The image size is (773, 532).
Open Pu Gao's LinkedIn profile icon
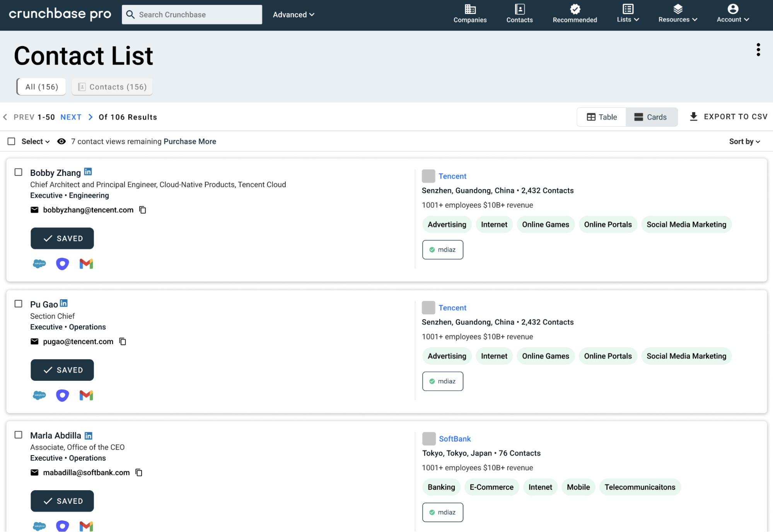point(64,303)
